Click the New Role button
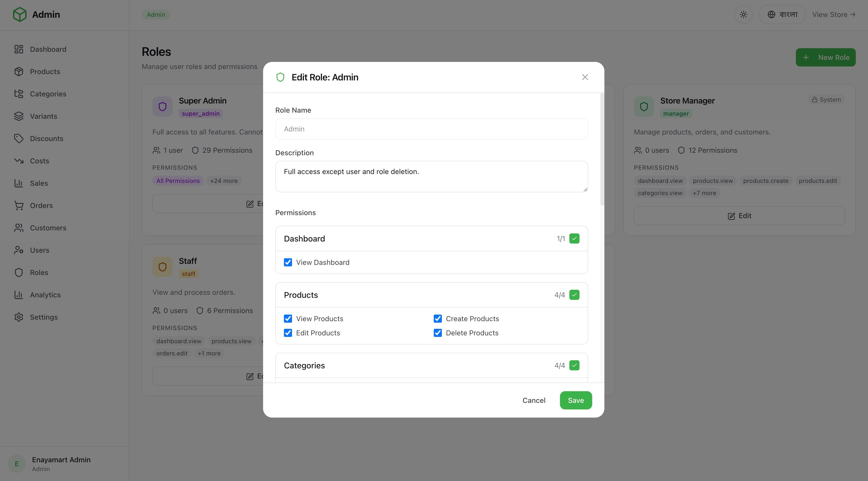Viewport: 868px width, 481px height. tap(826, 57)
